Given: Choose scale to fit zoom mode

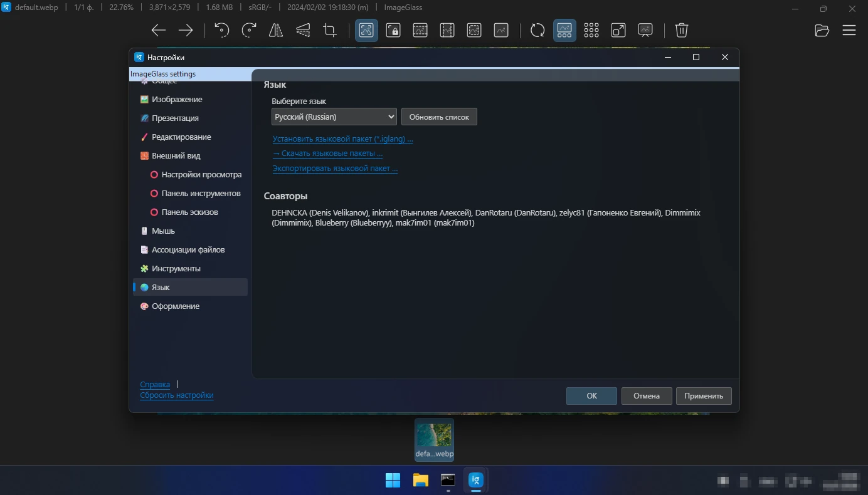Looking at the screenshot, I should 474,30.
